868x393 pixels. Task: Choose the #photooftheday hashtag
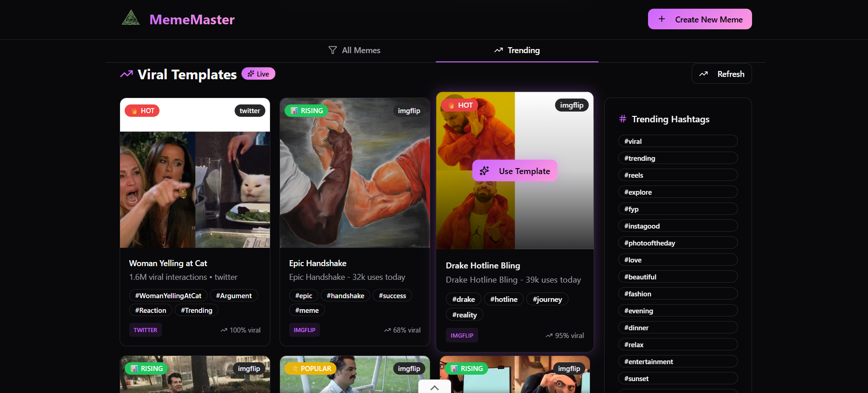coord(678,243)
